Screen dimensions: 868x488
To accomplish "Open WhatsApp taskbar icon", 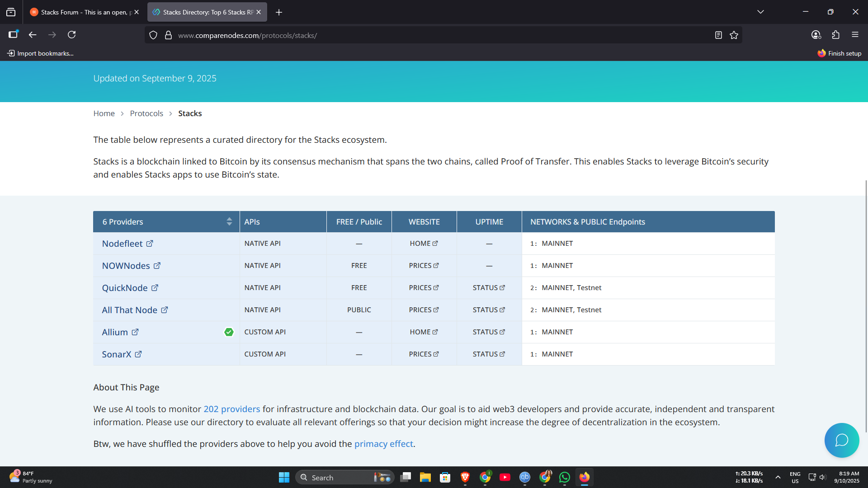I will pos(564,477).
